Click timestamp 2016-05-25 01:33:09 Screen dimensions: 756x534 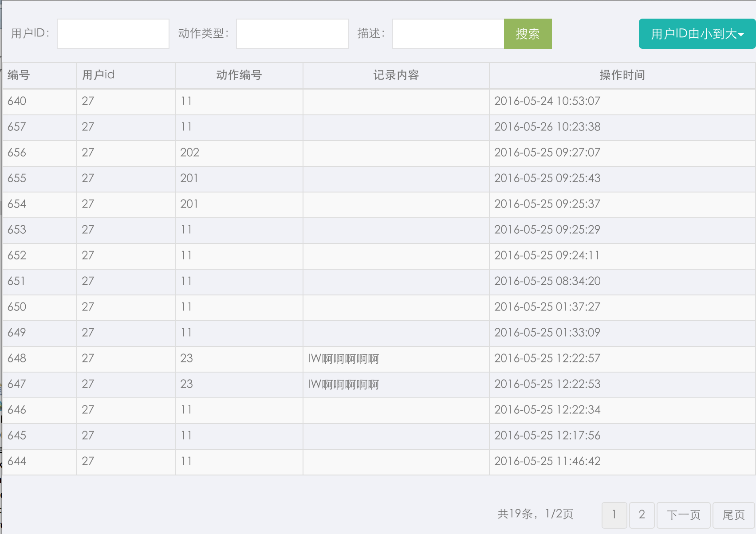[547, 333]
